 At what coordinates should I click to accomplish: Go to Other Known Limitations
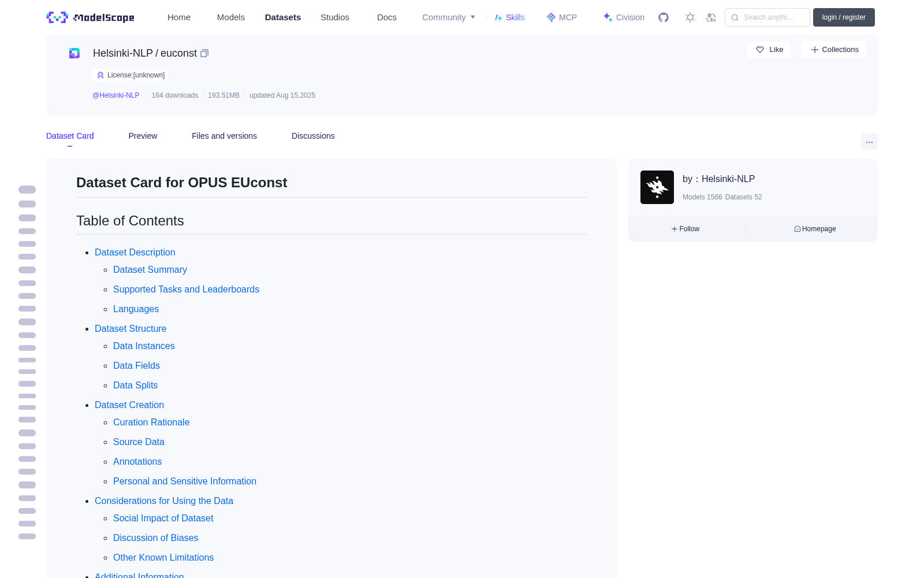[163, 558]
